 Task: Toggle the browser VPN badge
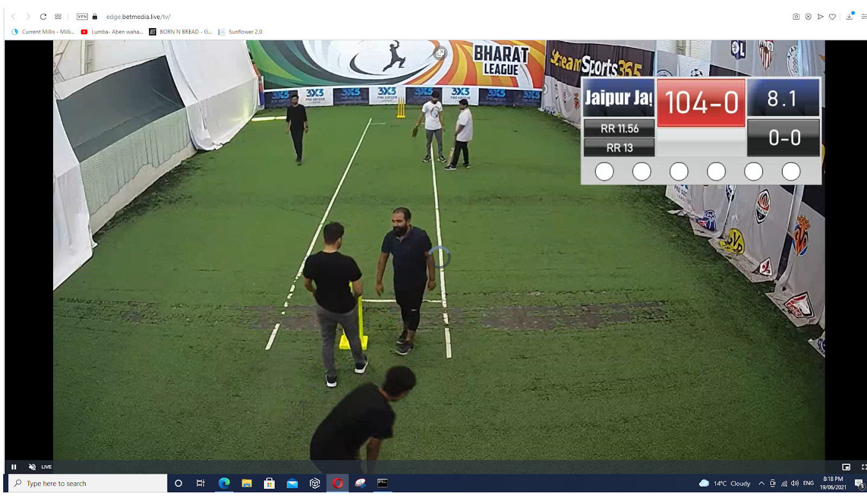[x=82, y=17]
